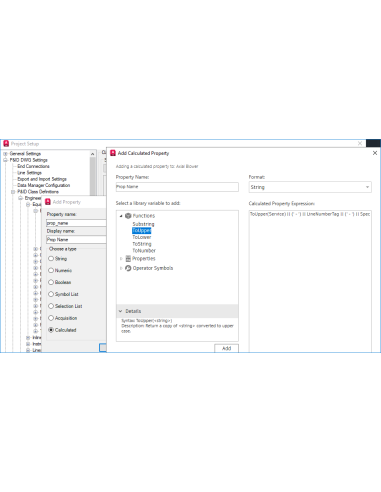Select the Acquisition radio button
The width and height of the screenshot is (381, 492).
[x=51, y=318]
